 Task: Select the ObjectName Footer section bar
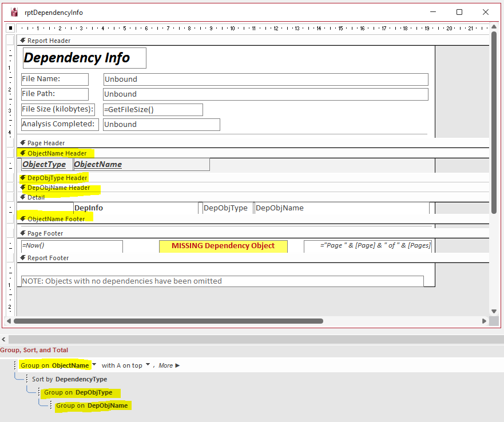(x=253, y=219)
